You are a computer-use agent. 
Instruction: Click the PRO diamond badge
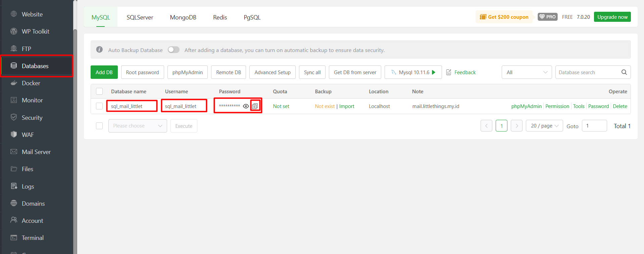[548, 17]
